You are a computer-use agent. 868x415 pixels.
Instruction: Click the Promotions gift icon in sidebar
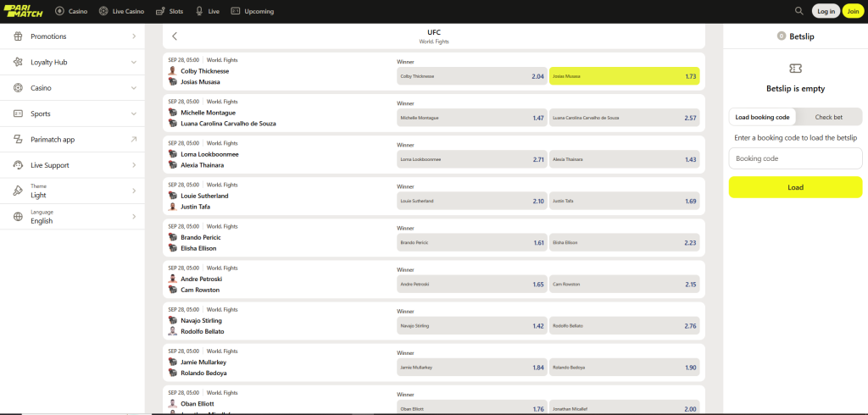coord(18,36)
